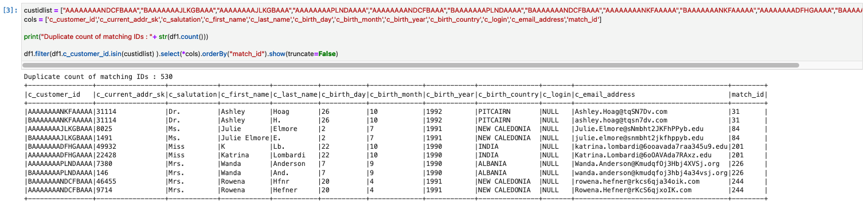This screenshot has height=206, width=868.
Task: Click the print Duplicate count statement line
Action: point(116,37)
